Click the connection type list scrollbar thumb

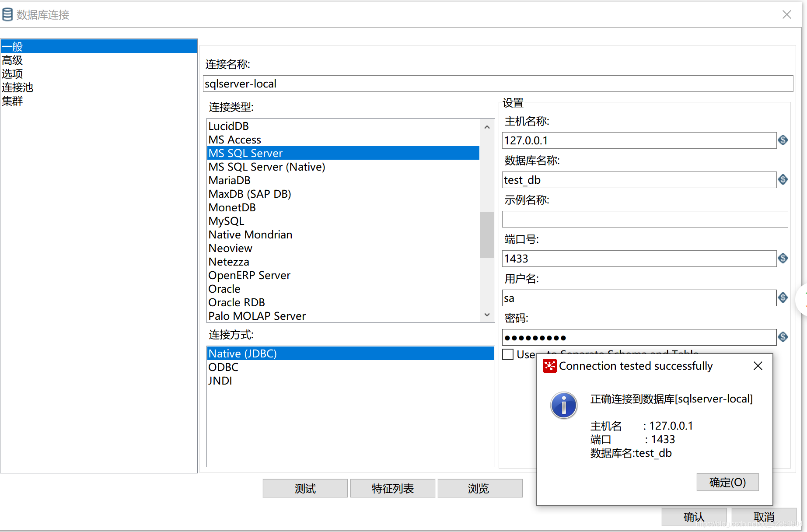click(487, 235)
